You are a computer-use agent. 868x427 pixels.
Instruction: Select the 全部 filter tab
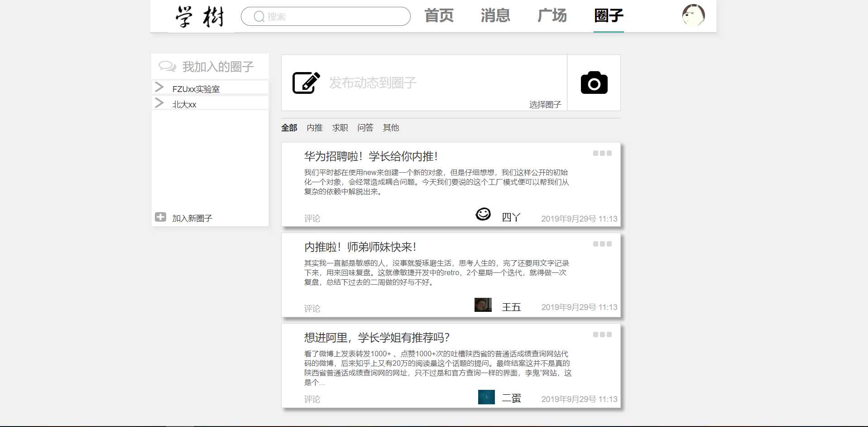coord(289,128)
